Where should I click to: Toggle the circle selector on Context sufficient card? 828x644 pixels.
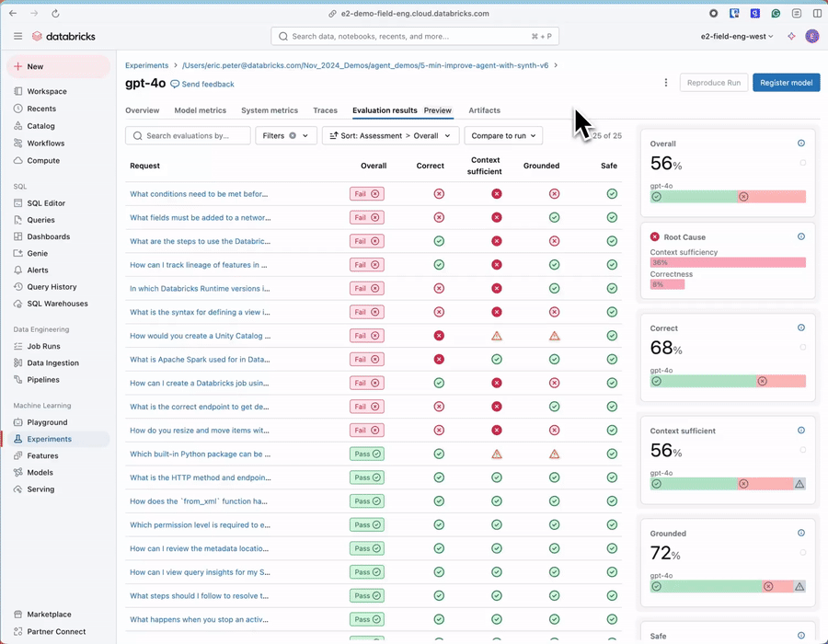802,450
